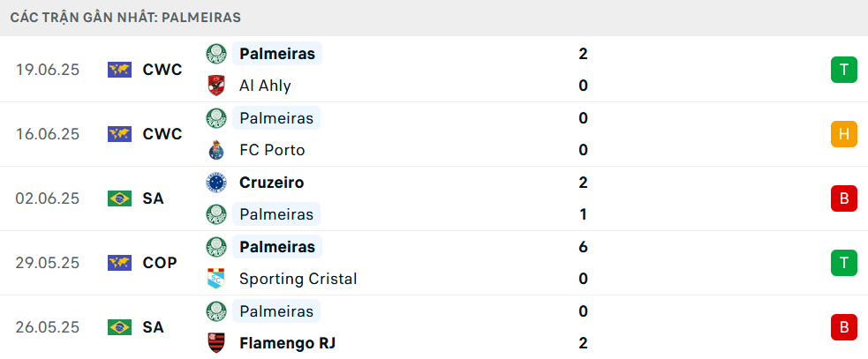Screen dimensions: 868x359
Task: Click the red B badge for Cruzeiro match
Action: (x=843, y=198)
